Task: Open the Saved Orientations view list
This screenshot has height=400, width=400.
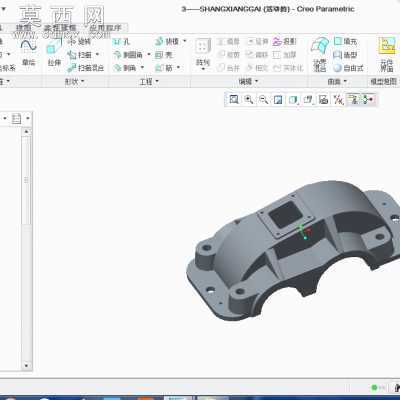Action: (308, 99)
